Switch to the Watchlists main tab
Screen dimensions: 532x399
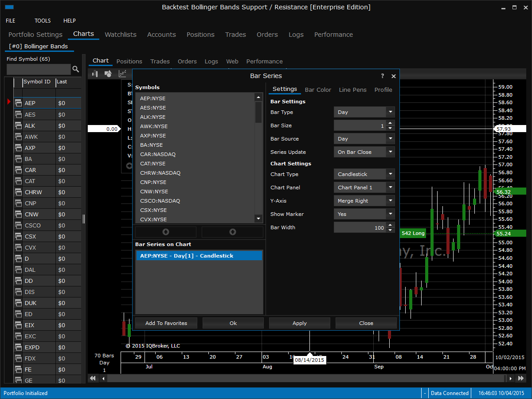(121, 35)
